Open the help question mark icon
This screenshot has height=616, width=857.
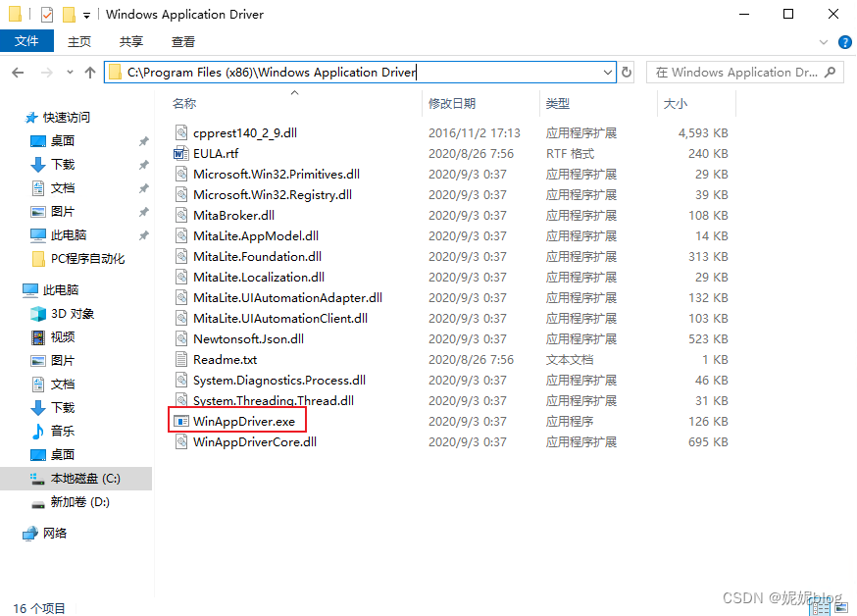tap(842, 42)
